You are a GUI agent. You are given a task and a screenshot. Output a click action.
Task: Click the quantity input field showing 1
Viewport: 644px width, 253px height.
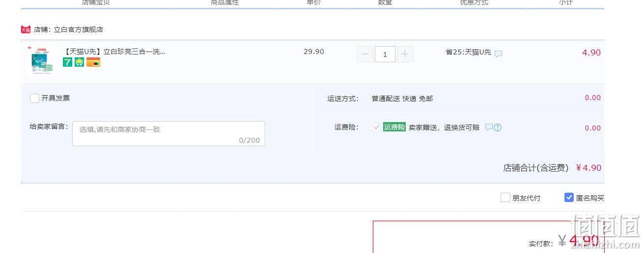385,54
